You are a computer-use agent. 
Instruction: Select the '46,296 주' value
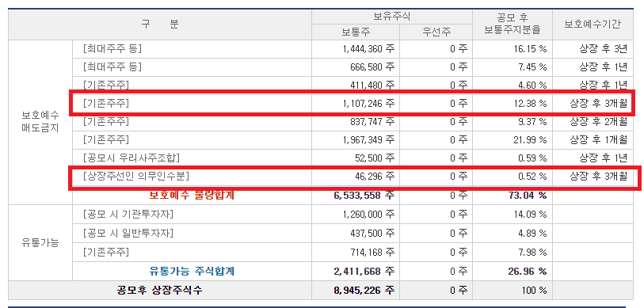(x=375, y=177)
